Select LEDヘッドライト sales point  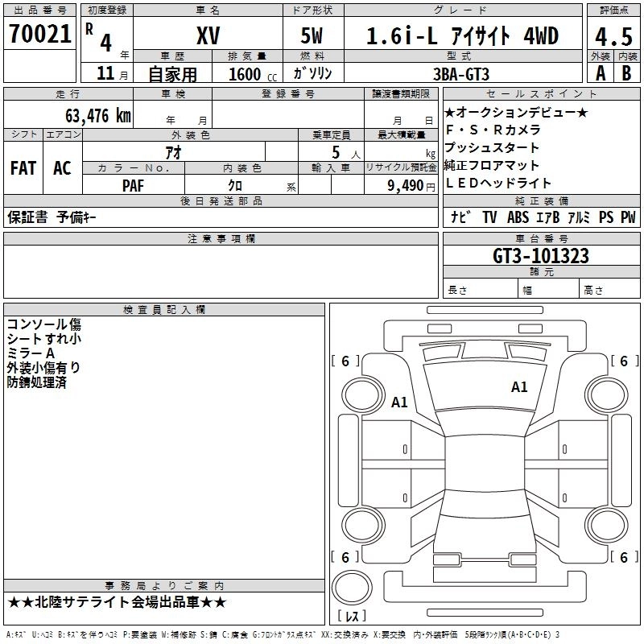point(497,183)
